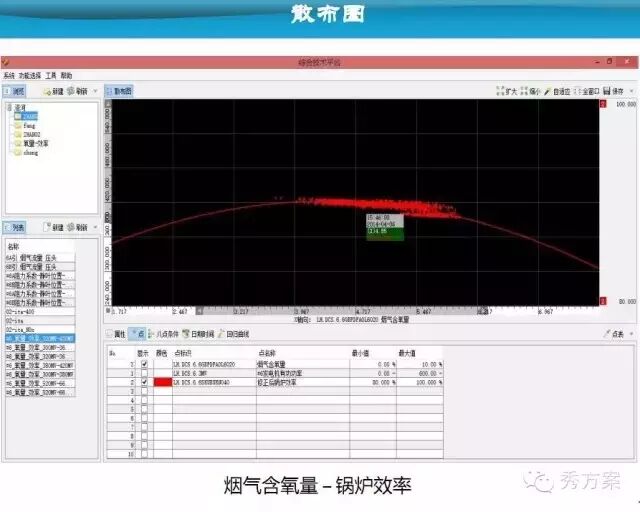The width and height of the screenshot is (640, 512).
Task: Check the 显示 box in row 6
Action: [144, 418]
